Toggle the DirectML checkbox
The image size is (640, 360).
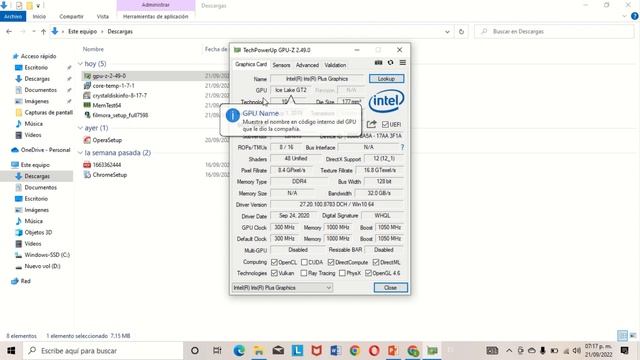[x=376, y=262]
